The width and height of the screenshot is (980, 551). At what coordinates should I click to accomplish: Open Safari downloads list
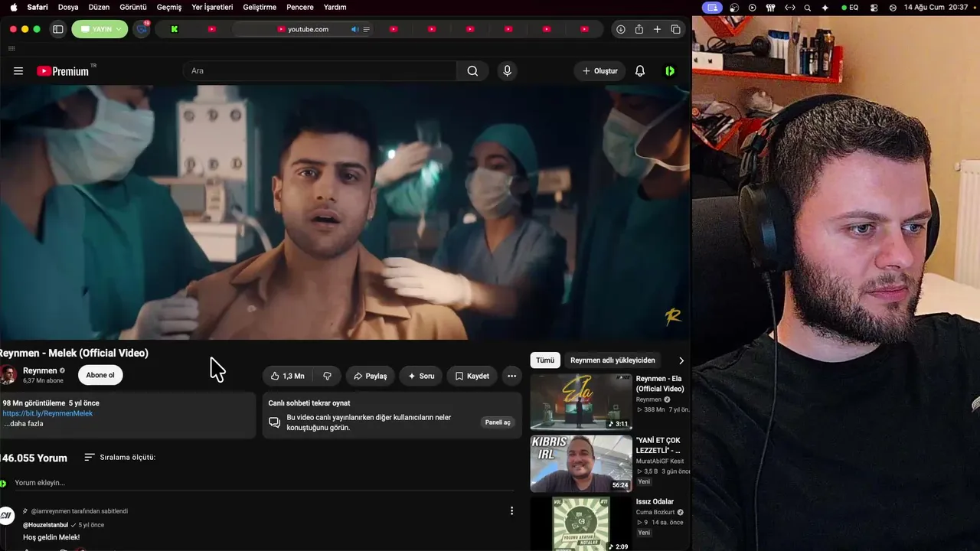click(x=620, y=29)
